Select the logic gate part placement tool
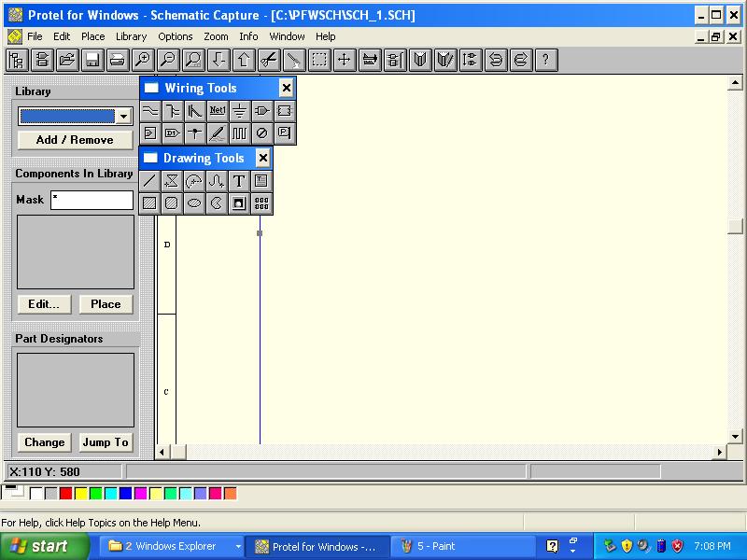 pos(262,111)
